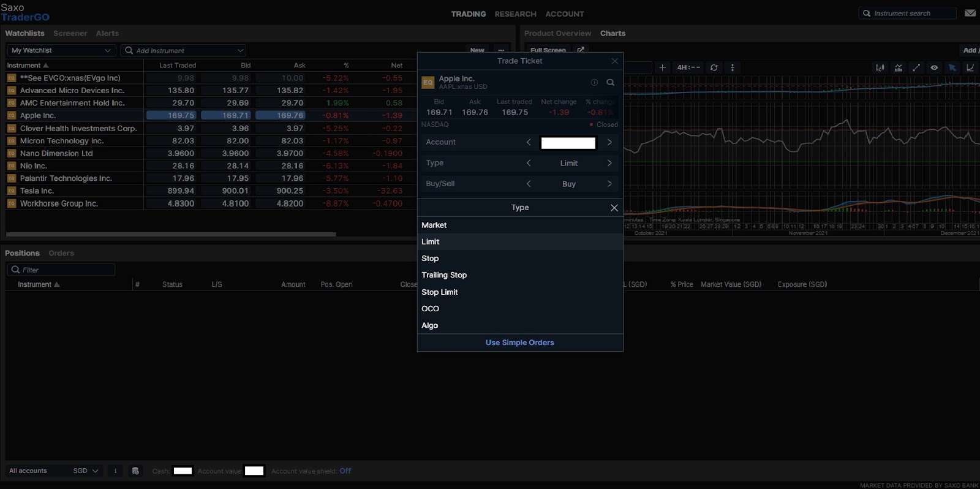Select OCO order type
Viewport: 980px width, 489px height.
tap(520, 309)
